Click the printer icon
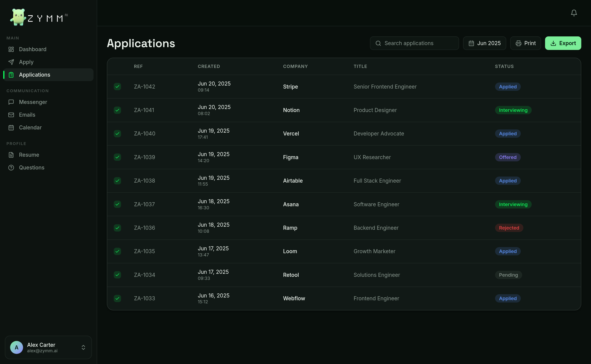The height and width of the screenshot is (364, 591). pos(519,43)
